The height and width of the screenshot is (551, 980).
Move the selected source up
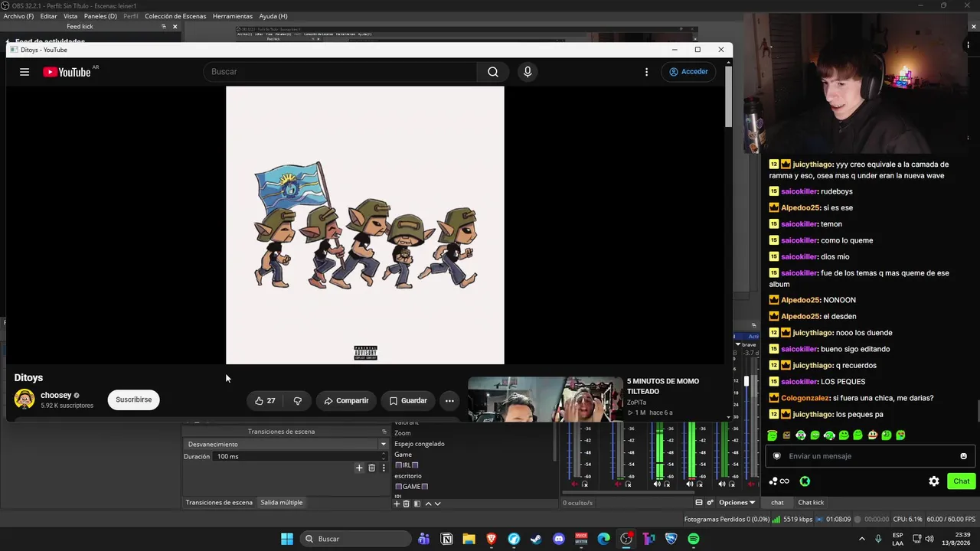[x=428, y=504]
